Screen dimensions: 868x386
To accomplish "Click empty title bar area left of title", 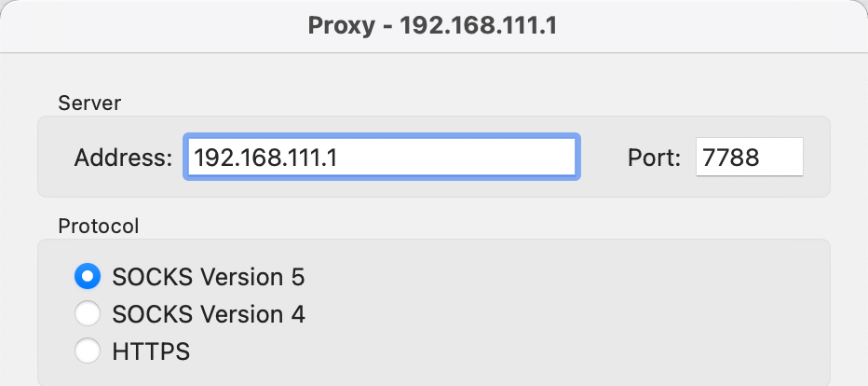I will click(x=155, y=26).
